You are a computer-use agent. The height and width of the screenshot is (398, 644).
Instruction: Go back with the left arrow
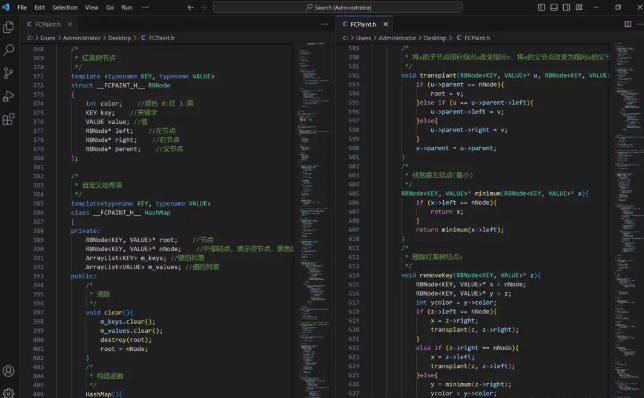191,7
